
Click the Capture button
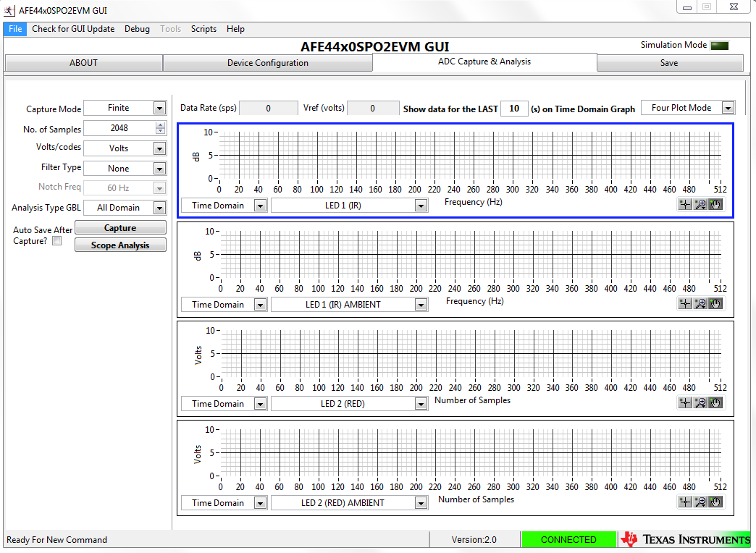point(120,227)
